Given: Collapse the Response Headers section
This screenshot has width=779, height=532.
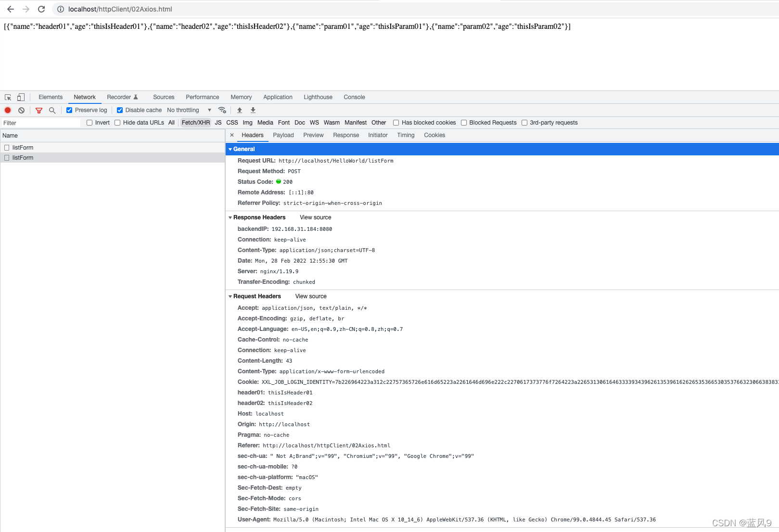Looking at the screenshot, I should click(230, 217).
